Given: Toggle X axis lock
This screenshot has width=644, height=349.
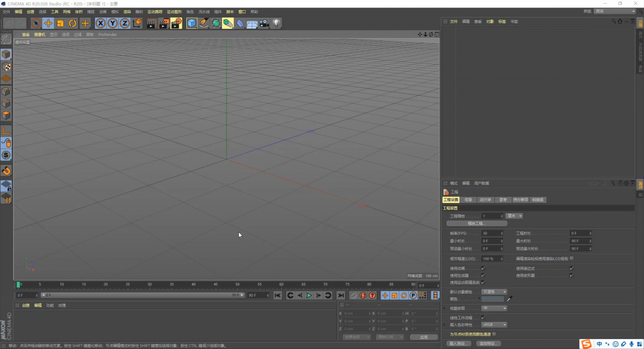Looking at the screenshot, I should tap(100, 23).
